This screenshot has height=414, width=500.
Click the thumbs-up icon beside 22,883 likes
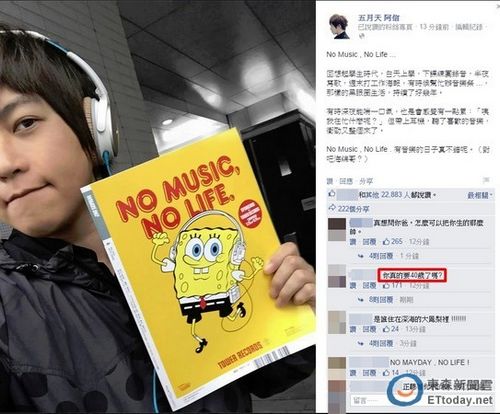point(332,193)
